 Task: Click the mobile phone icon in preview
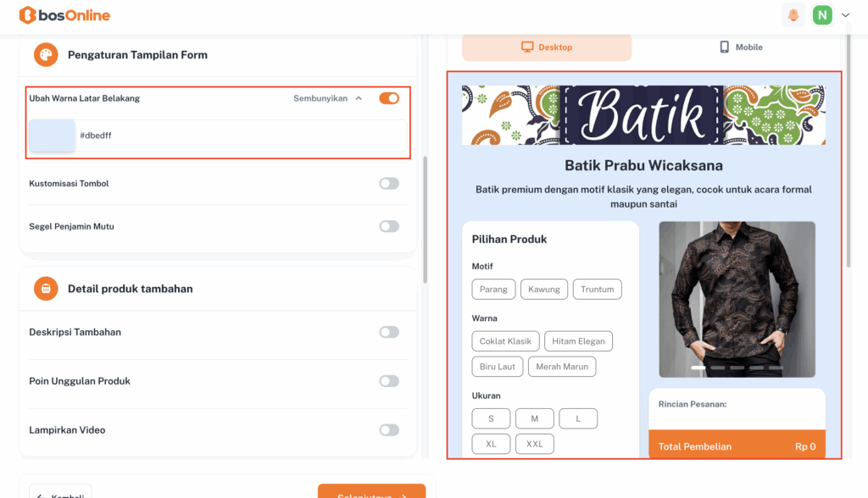pos(724,47)
